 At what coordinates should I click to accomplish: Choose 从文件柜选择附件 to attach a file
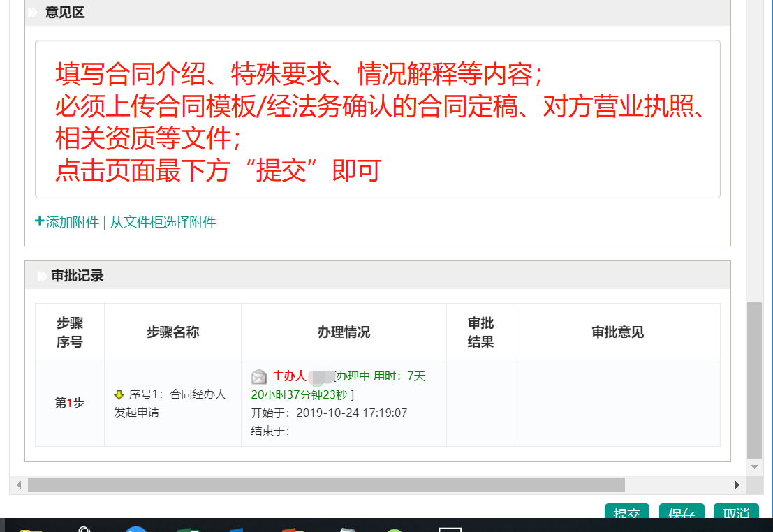click(163, 223)
